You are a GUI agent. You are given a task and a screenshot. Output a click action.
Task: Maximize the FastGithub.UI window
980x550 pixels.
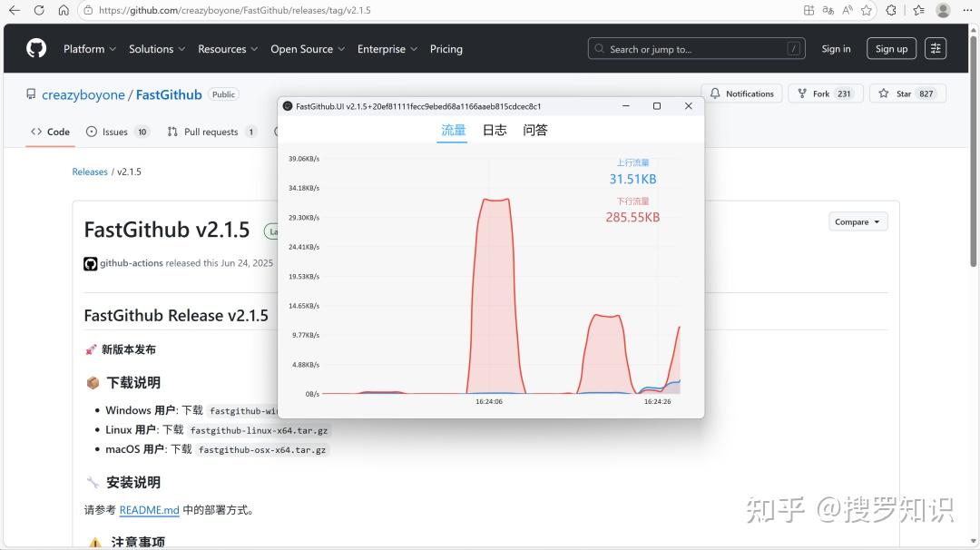coord(657,106)
